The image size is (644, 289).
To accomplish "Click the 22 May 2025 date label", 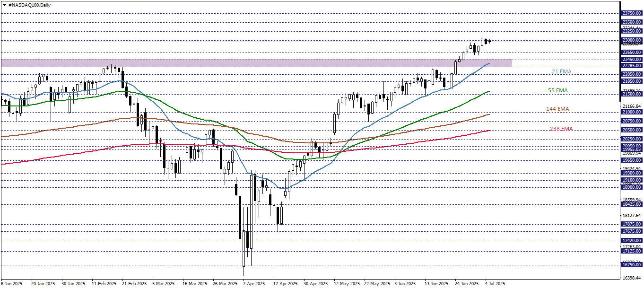I will 377,284.
